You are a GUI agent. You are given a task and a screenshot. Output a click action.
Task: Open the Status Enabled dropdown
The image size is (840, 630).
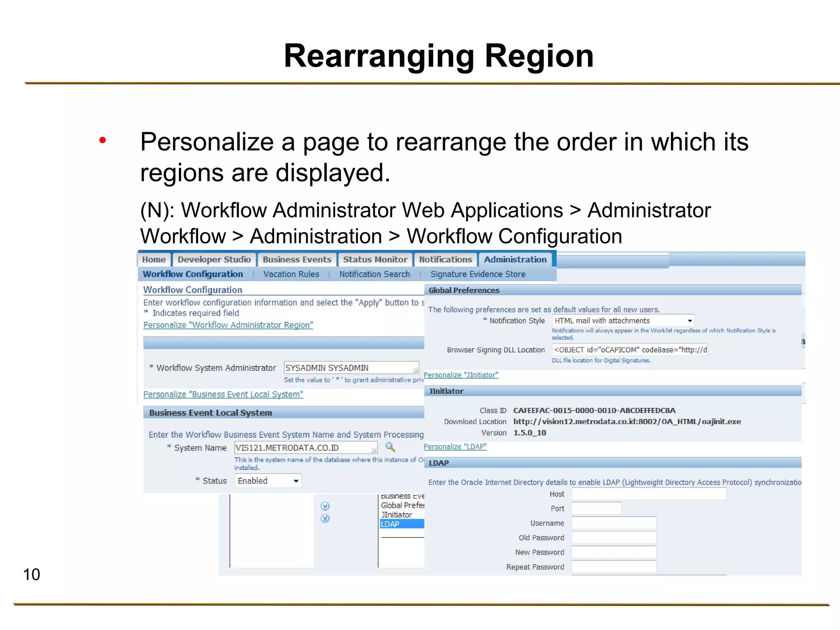[268, 481]
